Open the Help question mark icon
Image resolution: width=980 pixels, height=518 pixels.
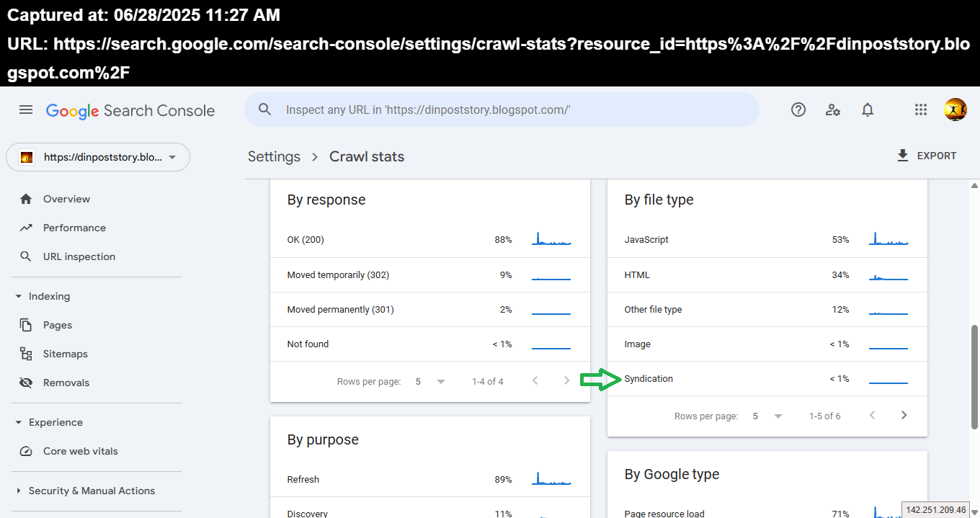point(798,110)
